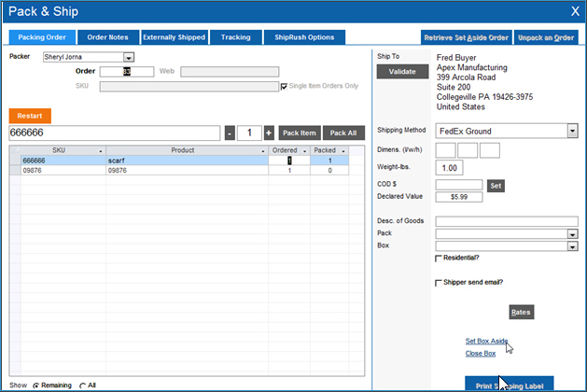
Task: Click the plus quantity button
Action: pyautogui.click(x=269, y=133)
